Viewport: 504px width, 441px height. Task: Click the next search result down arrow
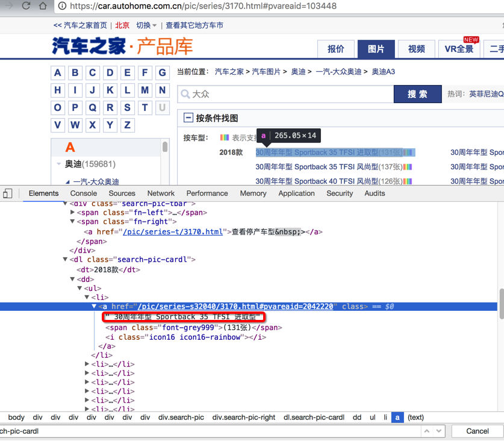pos(439,431)
